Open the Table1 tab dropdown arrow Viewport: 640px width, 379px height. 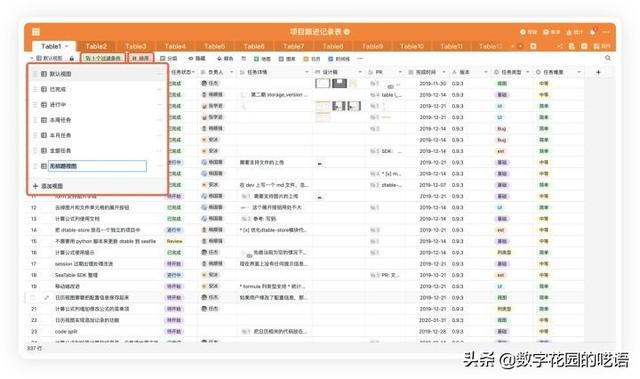pos(66,47)
